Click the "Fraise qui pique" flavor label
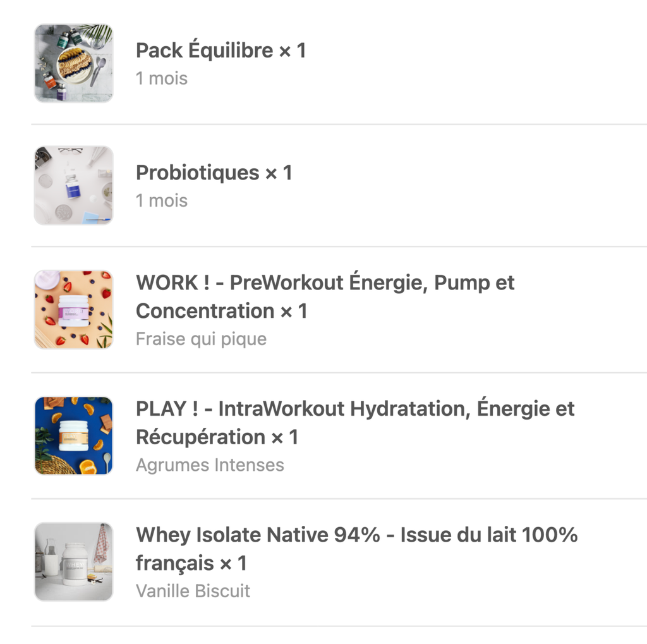The width and height of the screenshot is (647, 644). click(x=201, y=339)
